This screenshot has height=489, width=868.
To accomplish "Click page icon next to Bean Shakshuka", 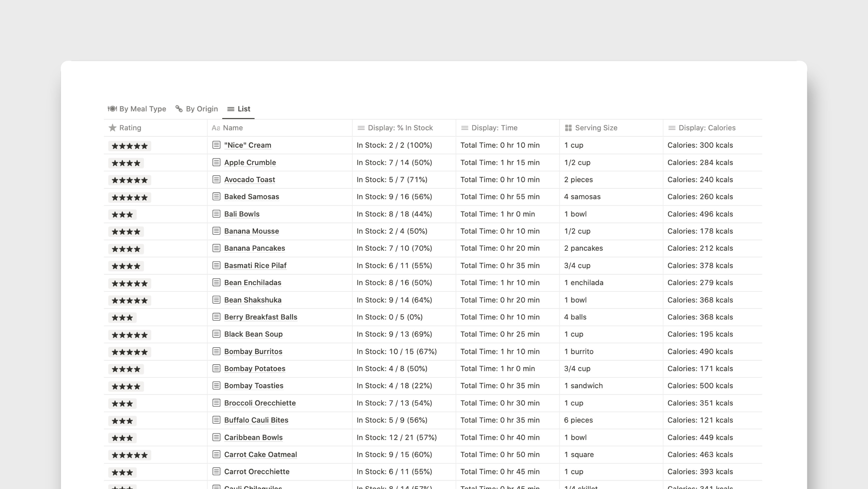I will point(216,300).
